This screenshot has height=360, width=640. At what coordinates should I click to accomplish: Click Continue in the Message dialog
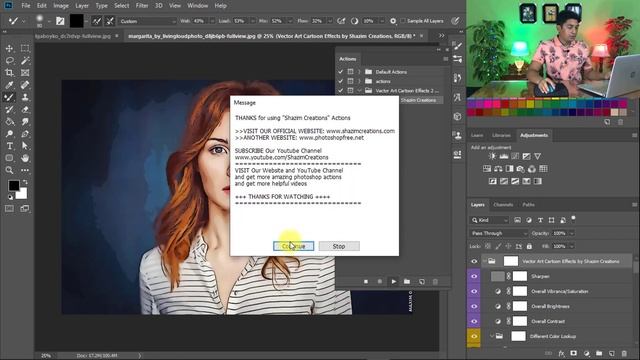(293, 247)
